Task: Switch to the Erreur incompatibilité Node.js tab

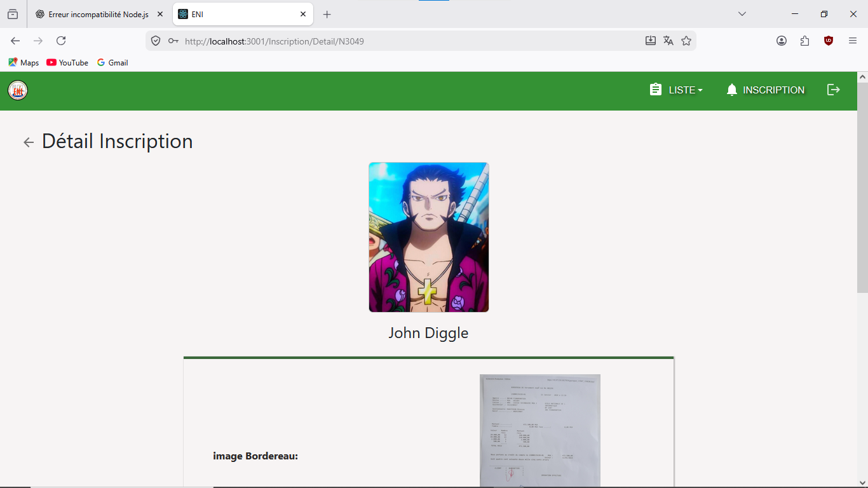Action: click(x=98, y=14)
